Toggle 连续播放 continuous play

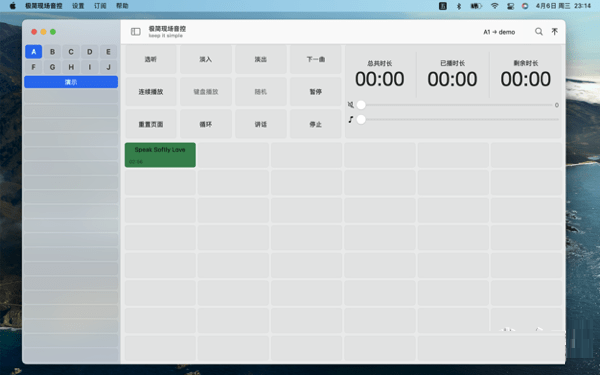(x=151, y=92)
